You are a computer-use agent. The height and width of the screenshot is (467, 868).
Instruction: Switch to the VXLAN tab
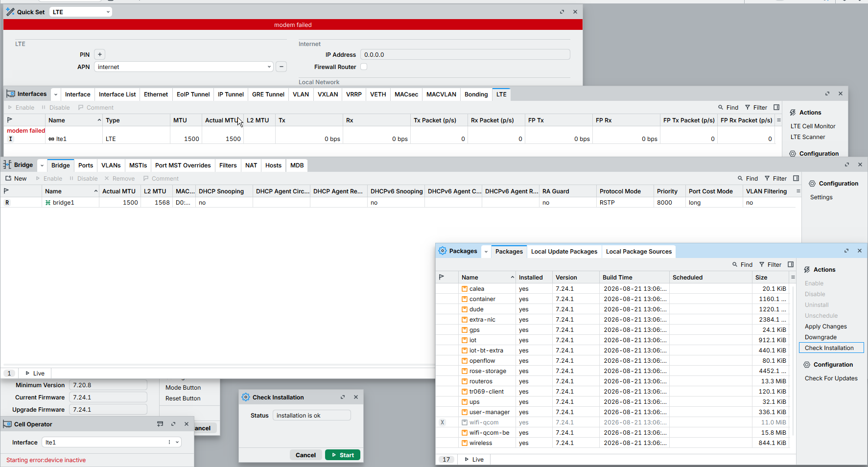[328, 94]
